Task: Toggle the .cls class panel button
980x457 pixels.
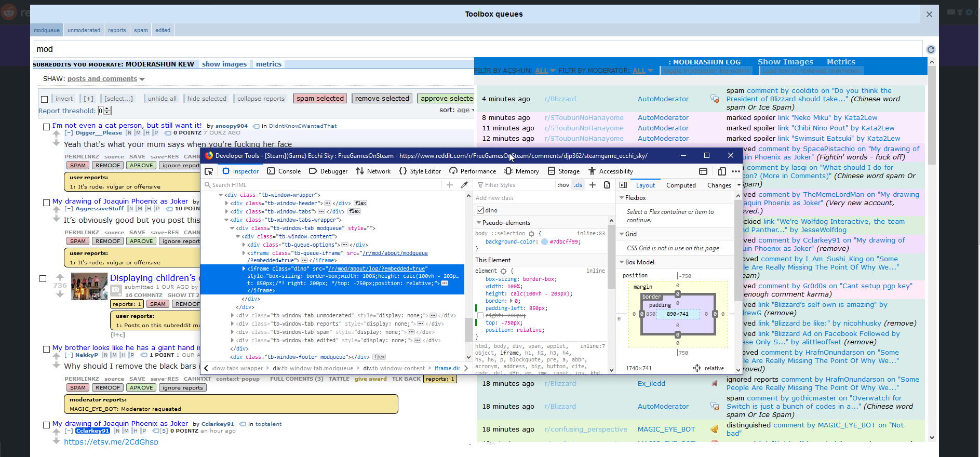Action: (x=578, y=185)
